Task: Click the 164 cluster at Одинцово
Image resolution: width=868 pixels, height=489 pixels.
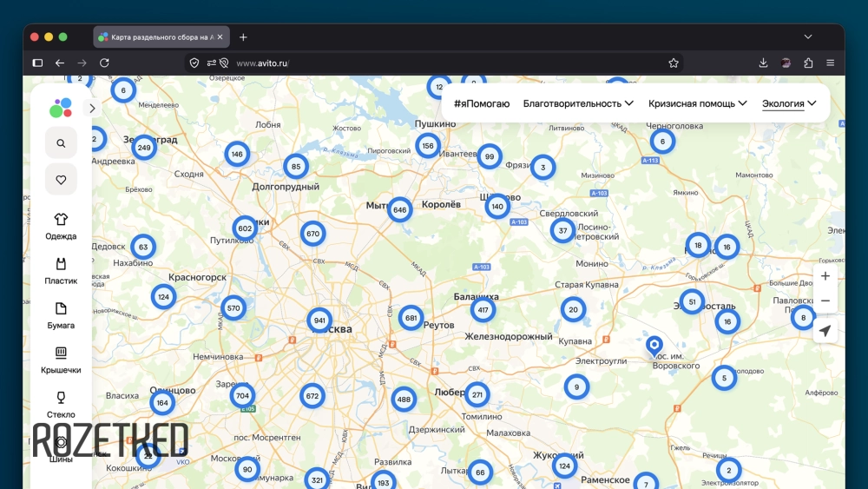Action: [x=162, y=403]
